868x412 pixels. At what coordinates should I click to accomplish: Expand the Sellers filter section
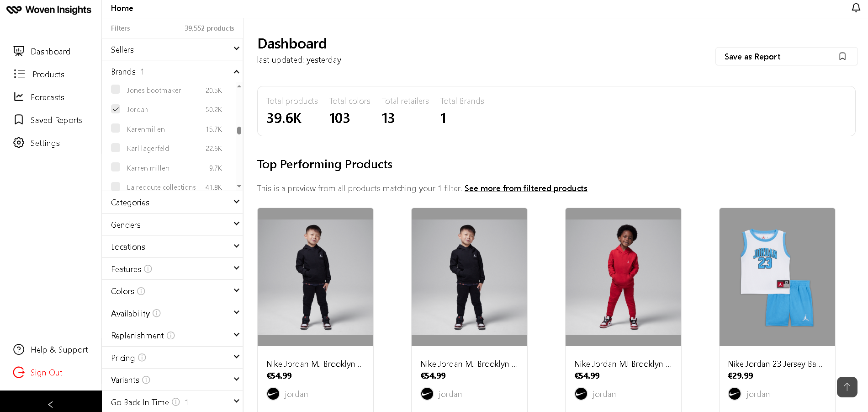[172, 49]
